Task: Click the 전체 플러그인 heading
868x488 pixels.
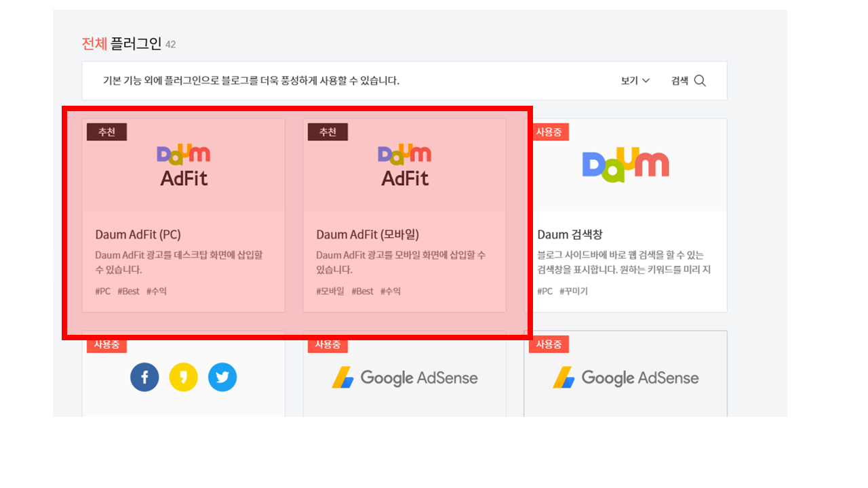Action: [121, 44]
